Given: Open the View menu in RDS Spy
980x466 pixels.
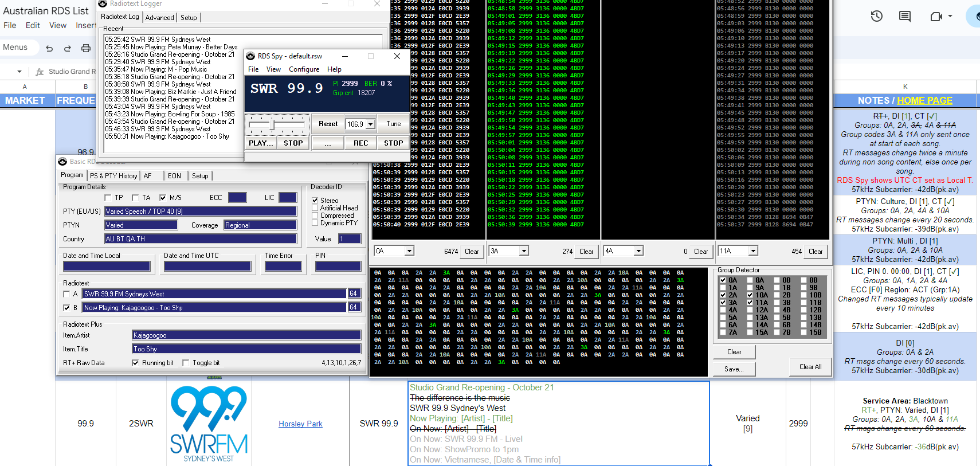Looking at the screenshot, I should (273, 69).
